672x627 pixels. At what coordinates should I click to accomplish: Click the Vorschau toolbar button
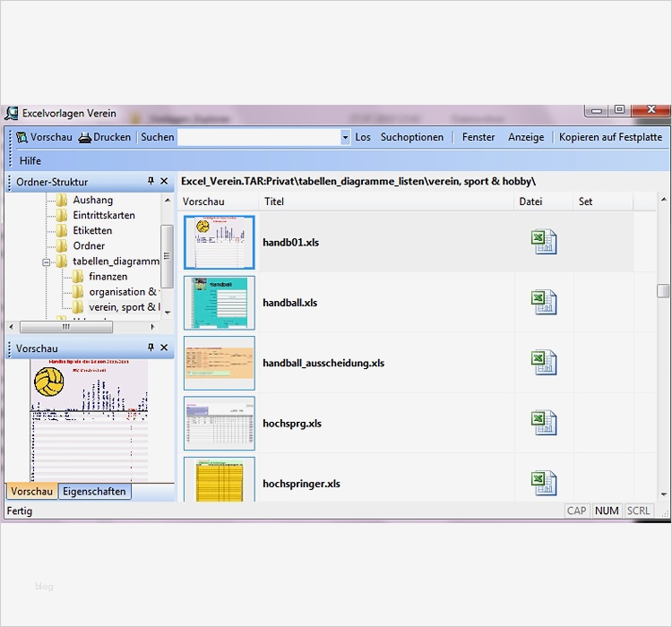44,137
